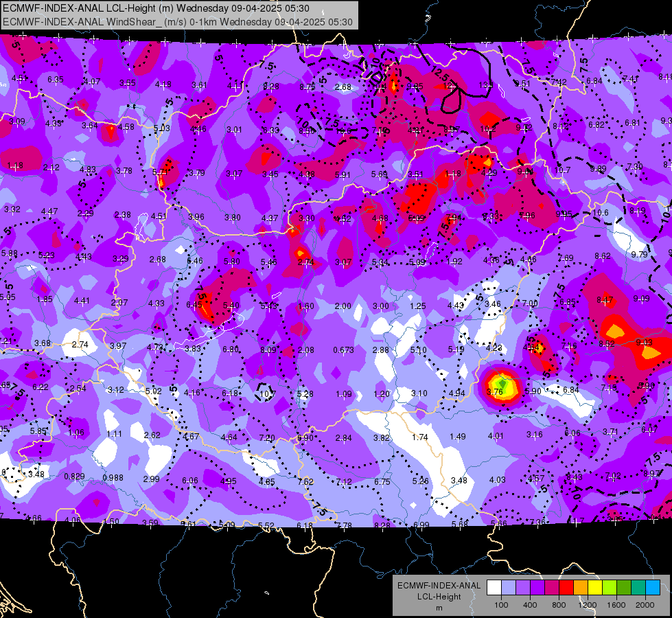Image resolution: width=672 pixels, height=618 pixels.
Task: Click the wind shear value '1.09'
Action: coord(344,393)
